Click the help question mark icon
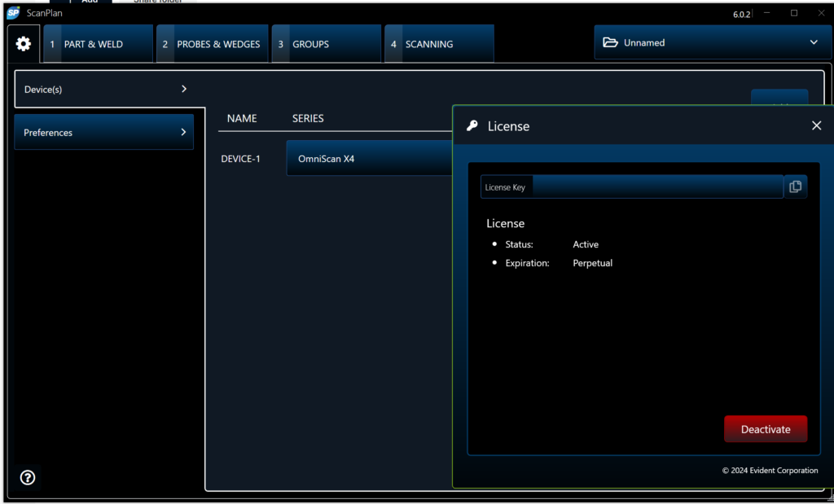This screenshot has width=834, height=504. point(28,478)
